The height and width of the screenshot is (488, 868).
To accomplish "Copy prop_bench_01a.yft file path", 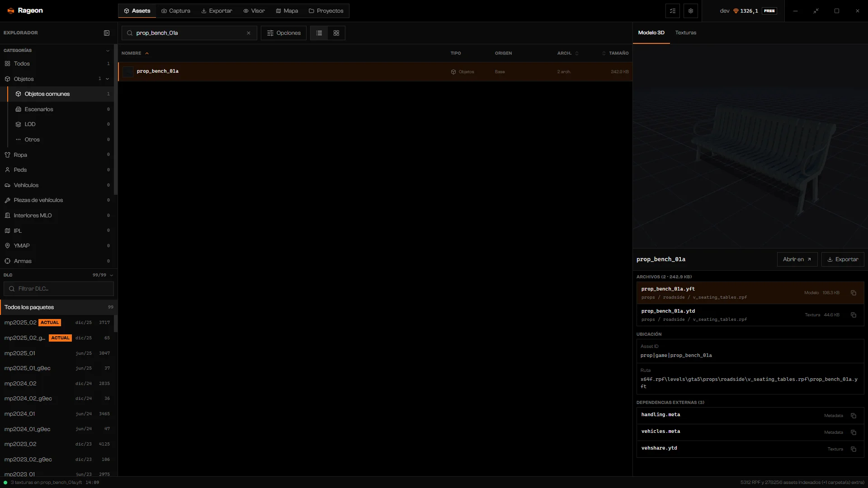I will [854, 293].
